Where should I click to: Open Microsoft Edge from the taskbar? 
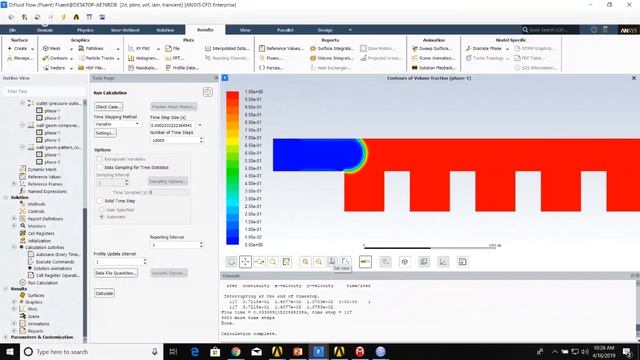click(x=195, y=351)
